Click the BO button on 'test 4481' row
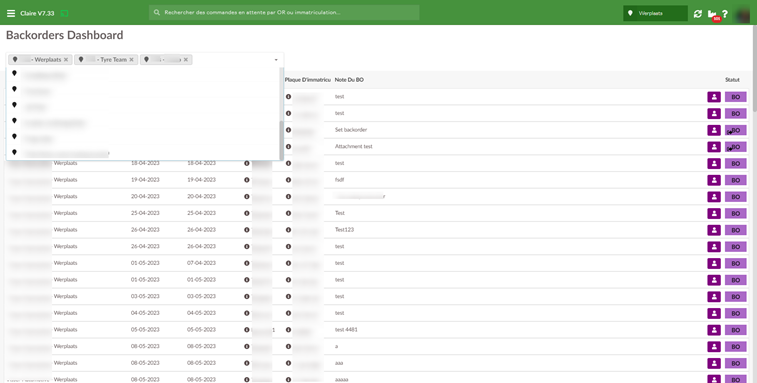This screenshot has height=383, width=757. point(735,330)
